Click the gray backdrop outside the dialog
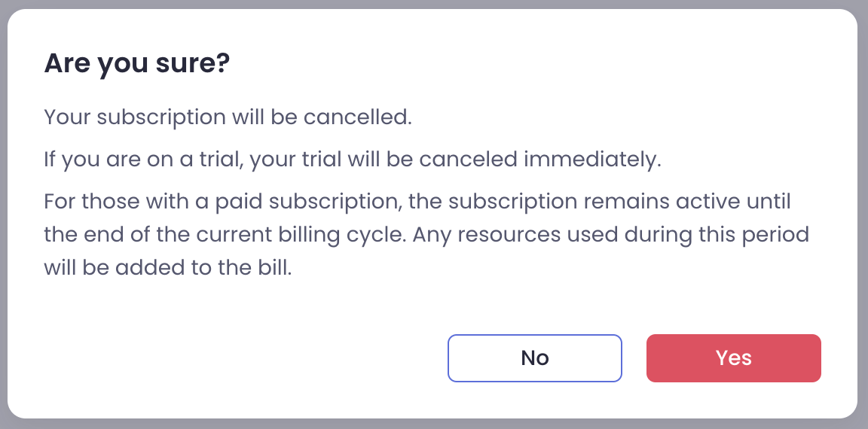868x429 pixels. pos(863,226)
